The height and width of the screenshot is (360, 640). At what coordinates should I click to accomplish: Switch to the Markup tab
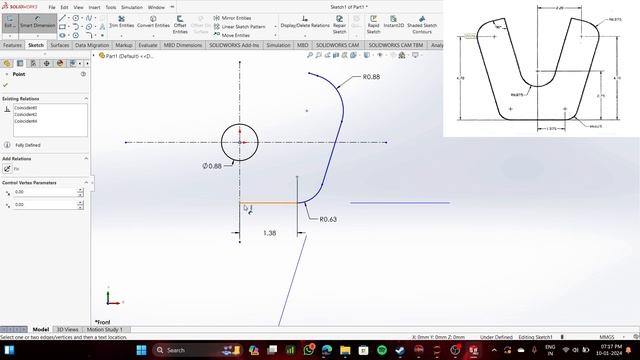point(124,45)
